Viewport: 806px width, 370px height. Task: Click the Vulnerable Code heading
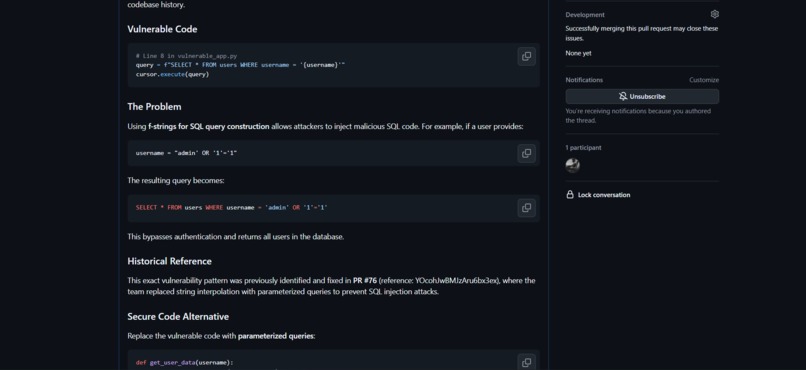click(x=162, y=29)
